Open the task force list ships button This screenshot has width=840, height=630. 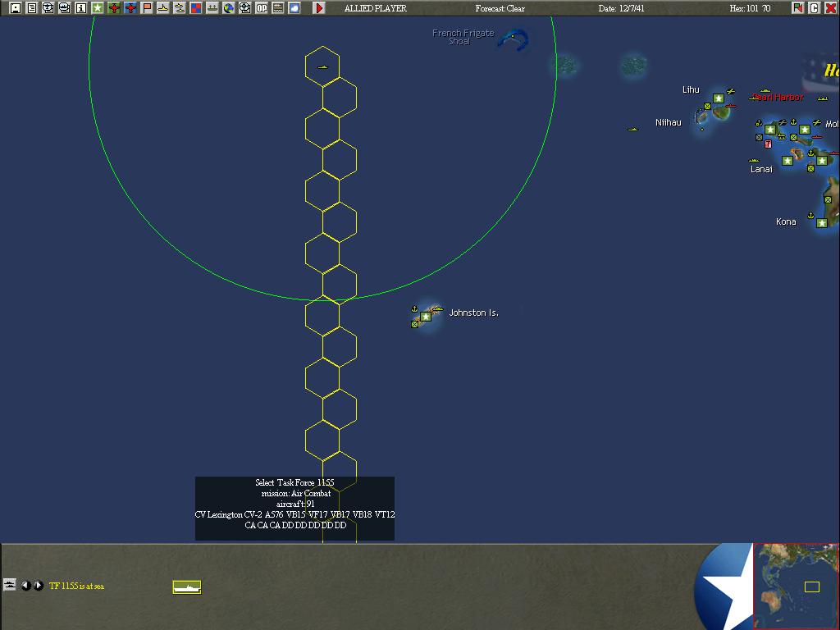pyautogui.click(x=10, y=584)
